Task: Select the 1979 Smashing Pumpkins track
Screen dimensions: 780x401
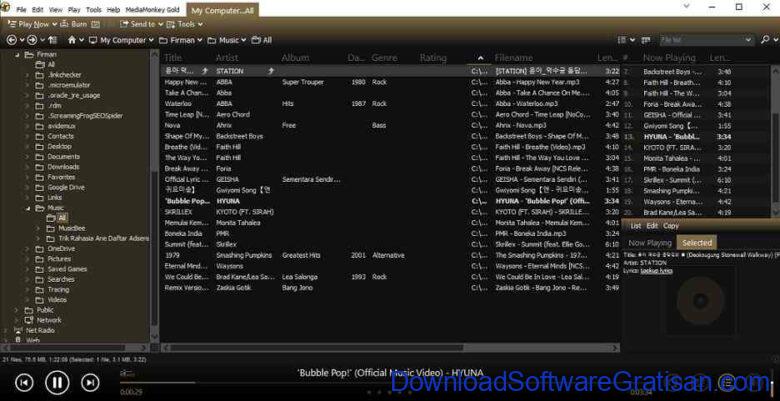Action: pyautogui.click(x=391, y=255)
